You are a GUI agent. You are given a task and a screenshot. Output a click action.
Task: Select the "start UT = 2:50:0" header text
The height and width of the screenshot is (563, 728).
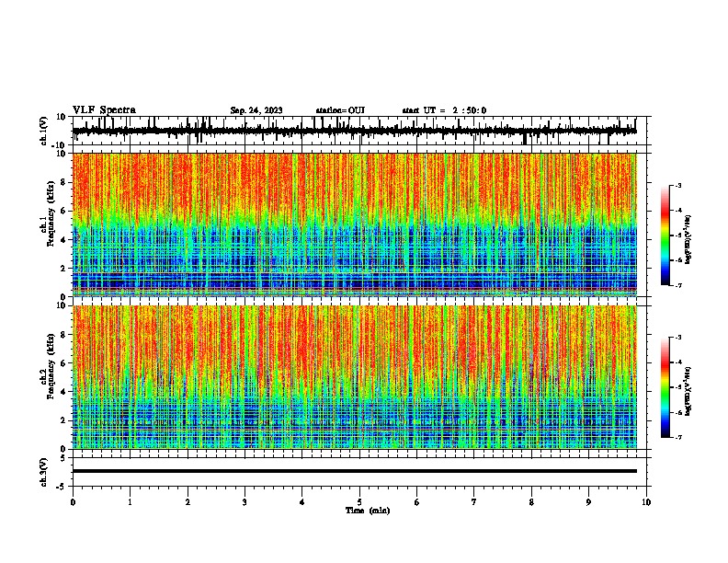(x=444, y=110)
